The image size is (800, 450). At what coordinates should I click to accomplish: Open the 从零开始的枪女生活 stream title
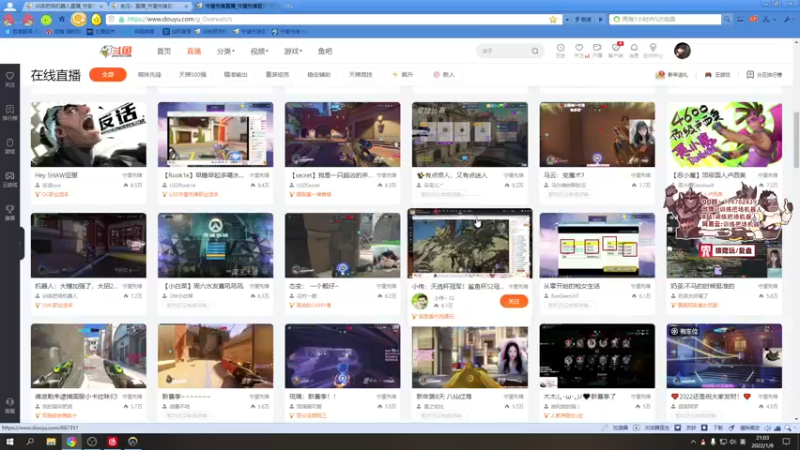pyautogui.click(x=572, y=286)
